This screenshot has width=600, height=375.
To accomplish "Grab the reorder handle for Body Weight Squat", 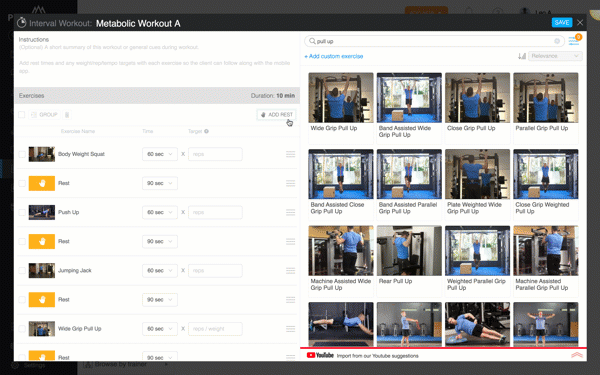I will 290,154.
